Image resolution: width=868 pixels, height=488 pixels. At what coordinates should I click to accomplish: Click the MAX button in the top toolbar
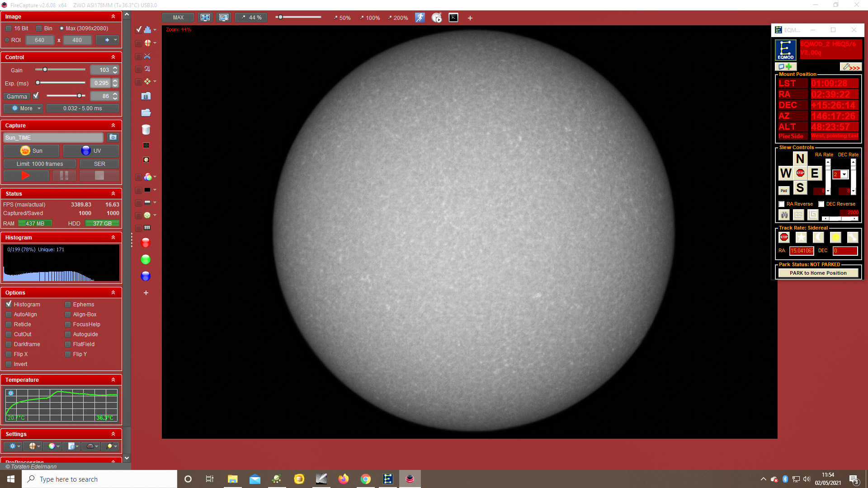(x=178, y=18)
